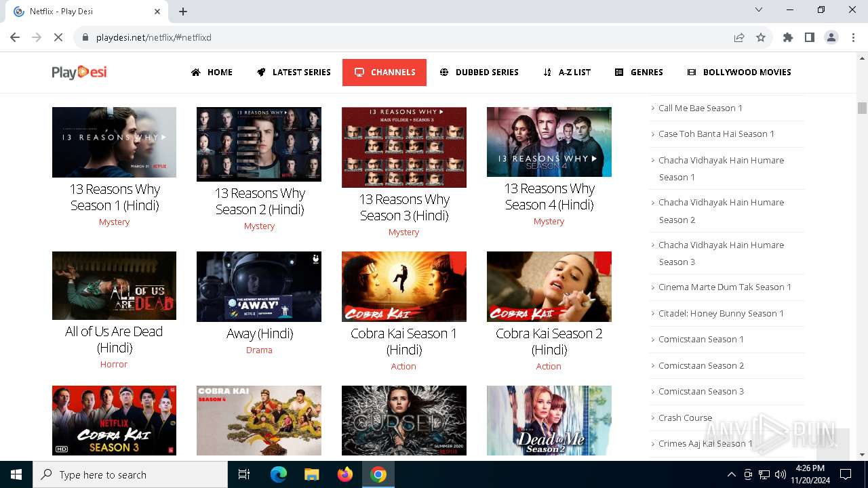This screenshot has width=868, height=488.
Task: Click title 13 Reasons Why Season 1 (Hindi)
Action: point(115,197)
